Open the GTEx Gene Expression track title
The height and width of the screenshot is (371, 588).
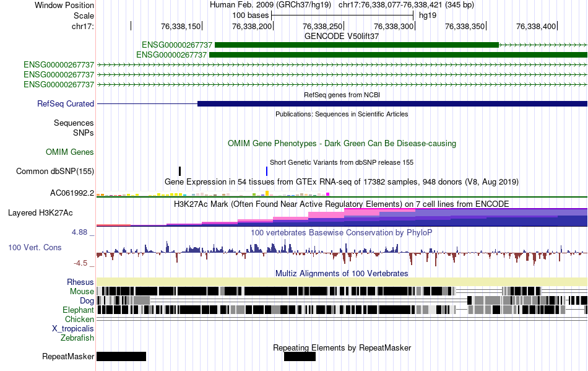click(x=342, y=182)
